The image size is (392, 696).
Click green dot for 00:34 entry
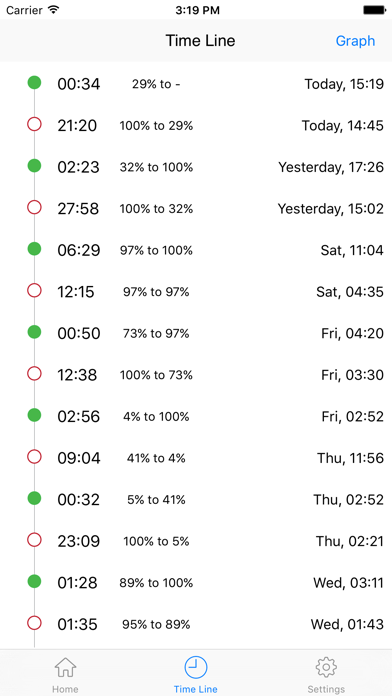pos(34,83)
